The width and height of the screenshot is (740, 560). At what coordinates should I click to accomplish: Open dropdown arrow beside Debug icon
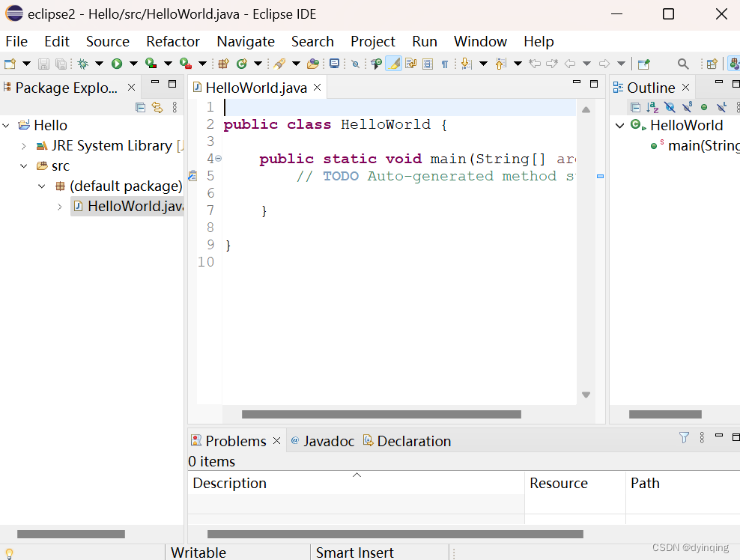pos(99,64)
